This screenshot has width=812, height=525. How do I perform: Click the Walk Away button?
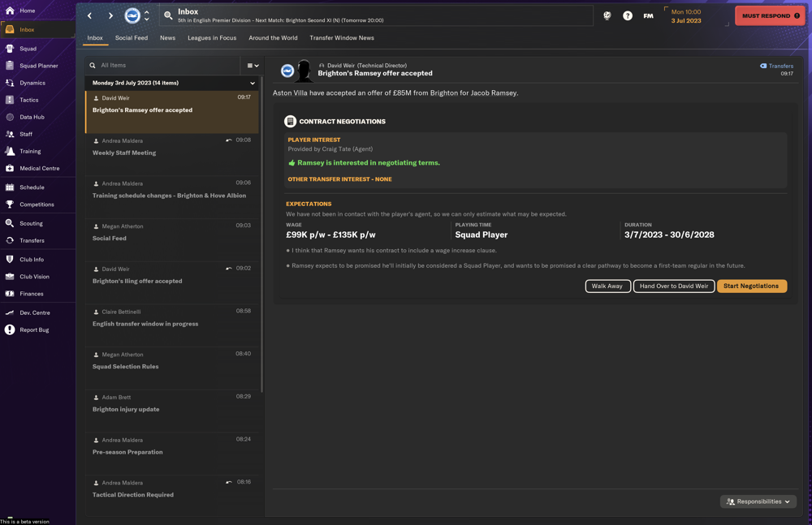click(607, 286)
